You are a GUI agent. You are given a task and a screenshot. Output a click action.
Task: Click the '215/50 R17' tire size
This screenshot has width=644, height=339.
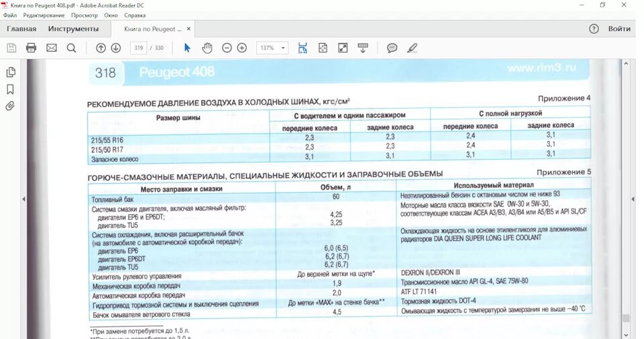(107, 150)
